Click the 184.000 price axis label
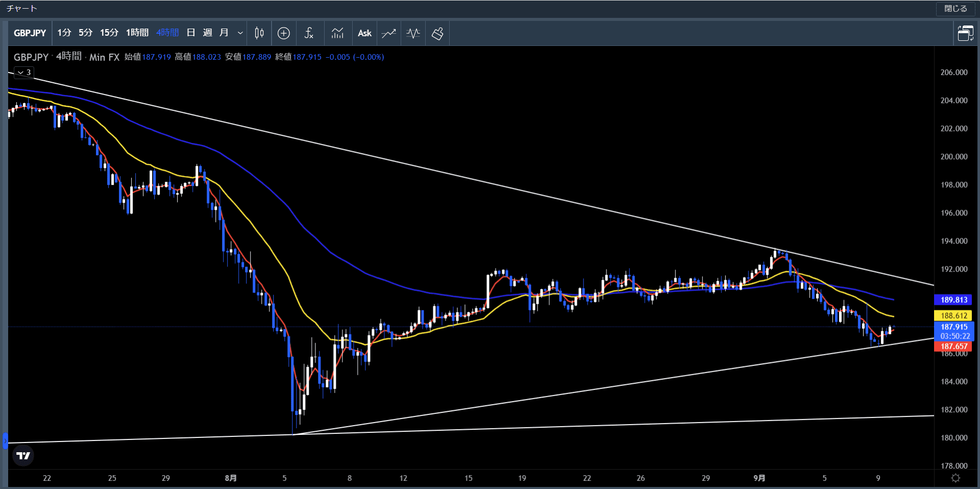This screenshot has width=980, height=489. (x=954, y=382)
